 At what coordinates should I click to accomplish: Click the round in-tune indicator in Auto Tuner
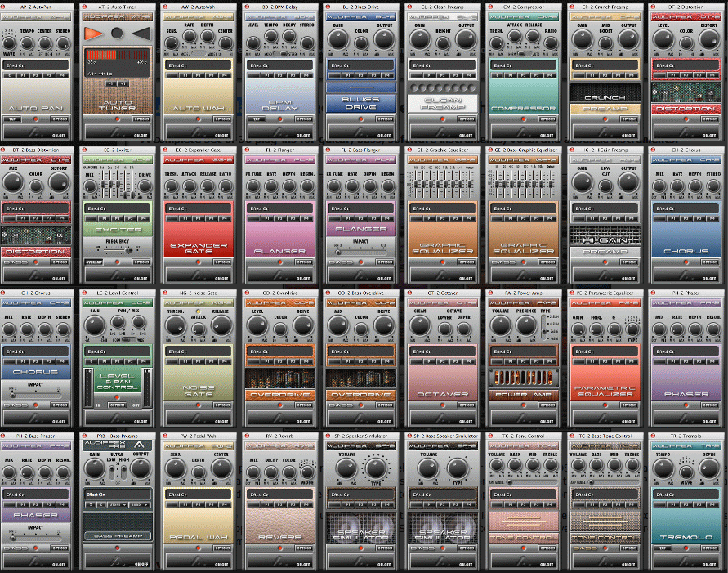pyautogui.click(x=117, y=33)
